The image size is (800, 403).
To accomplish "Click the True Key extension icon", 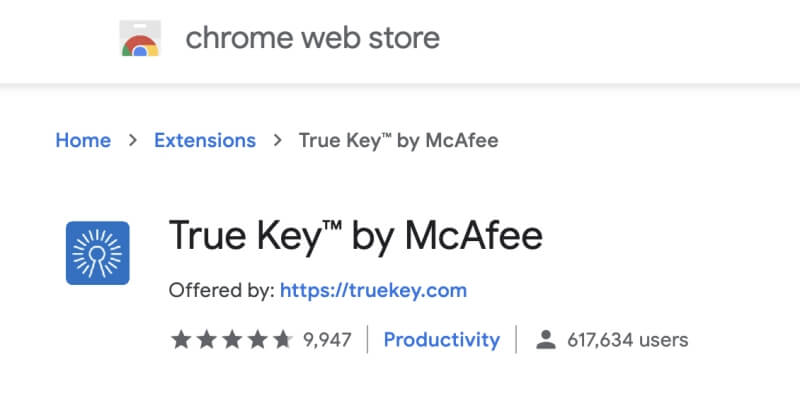I will click(x=97, y=253).
